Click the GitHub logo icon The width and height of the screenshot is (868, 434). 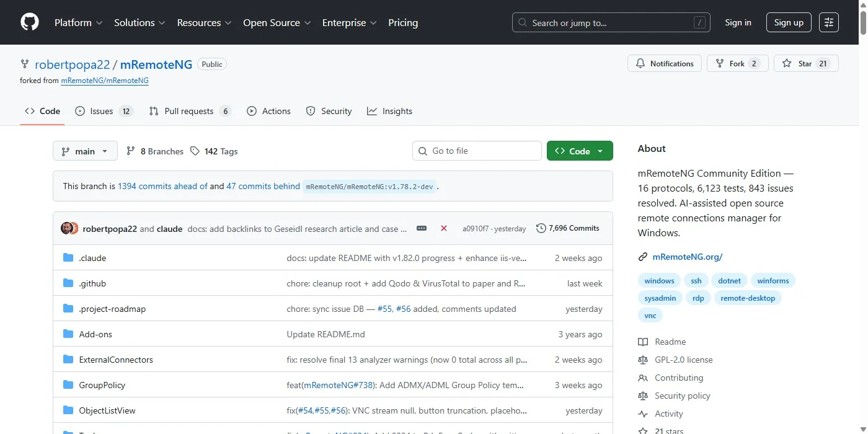(30, 22)
